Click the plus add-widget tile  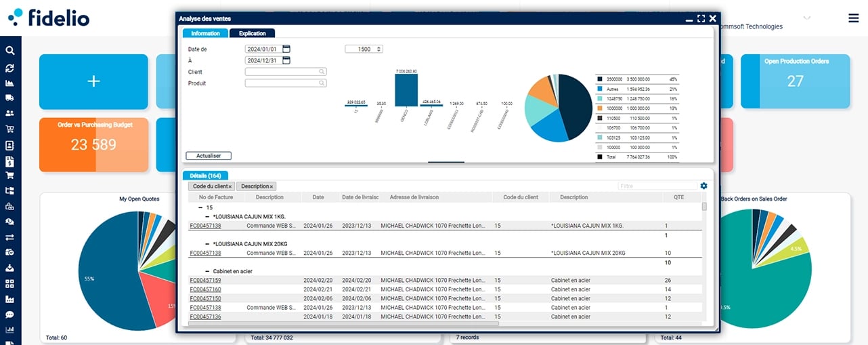click(93, 81)
